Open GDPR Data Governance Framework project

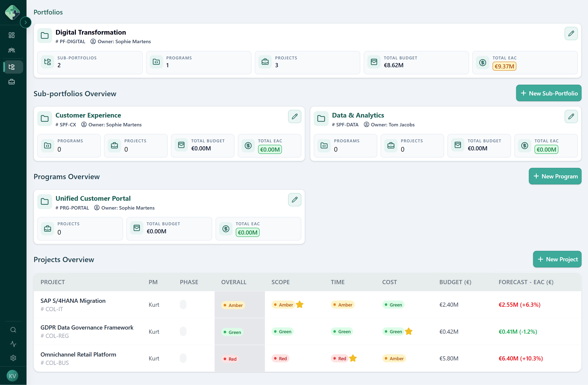87,328
